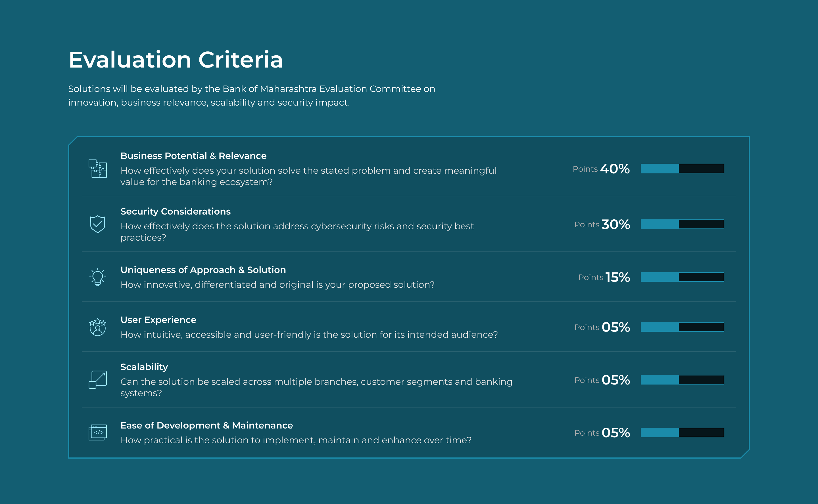
Task: Click the Evaluation Criteria title
Action: [x=176, y=60]
